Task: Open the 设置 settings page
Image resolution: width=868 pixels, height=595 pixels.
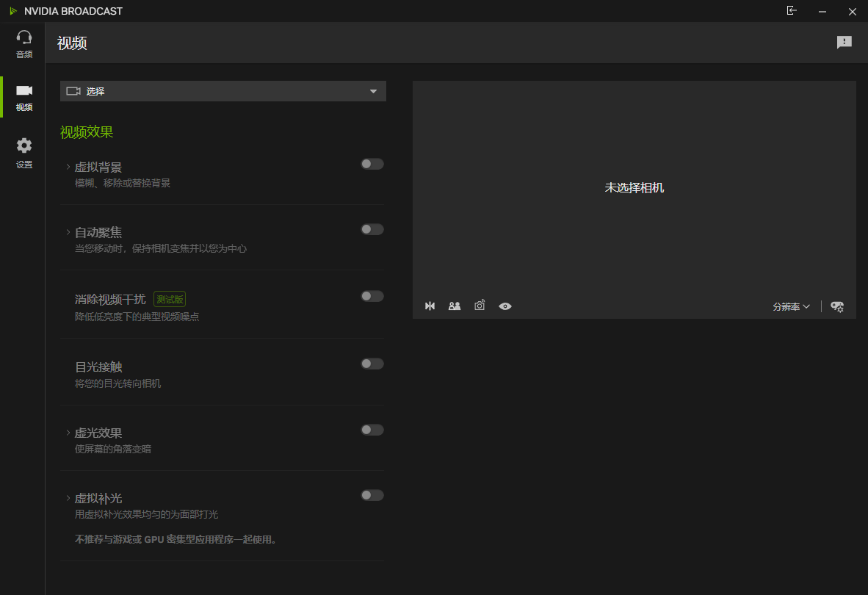Action: [23, 153]
